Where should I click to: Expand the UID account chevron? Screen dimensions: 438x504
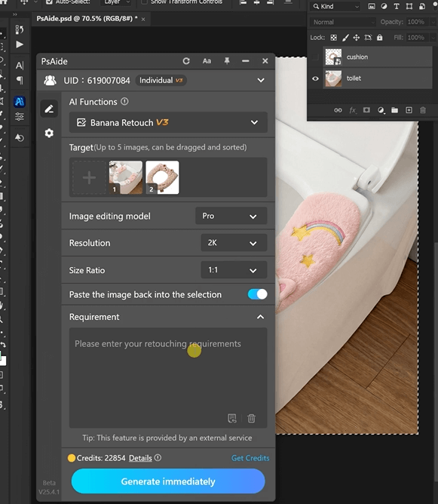pos(261,81)
